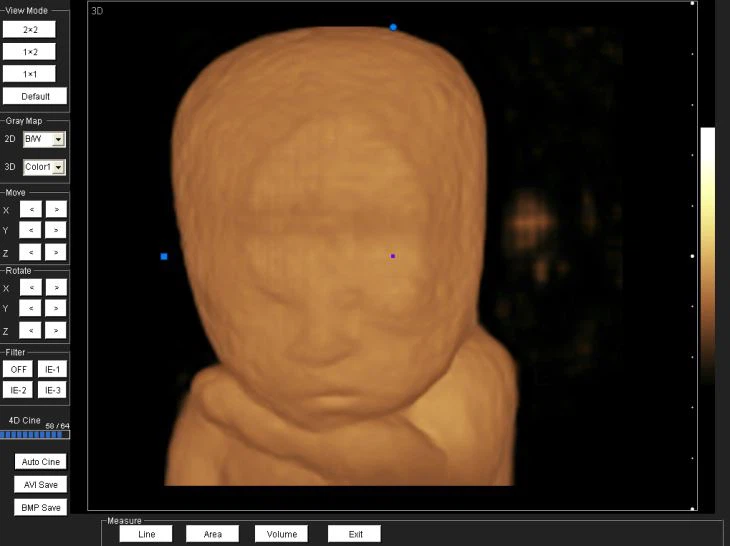730x546 pixels.
Task: Rotate X axis forward arrow
Action: [56, 288]
